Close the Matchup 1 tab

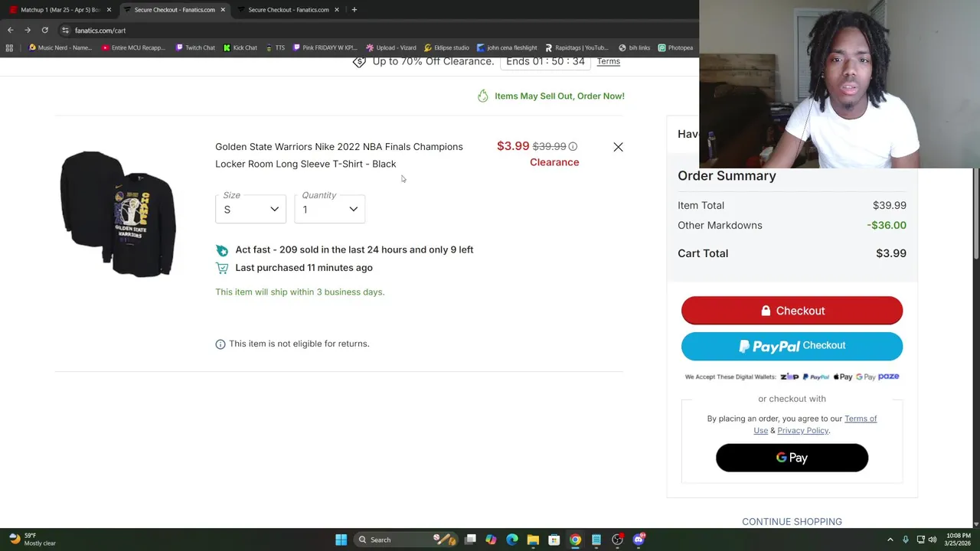point(109,9)
